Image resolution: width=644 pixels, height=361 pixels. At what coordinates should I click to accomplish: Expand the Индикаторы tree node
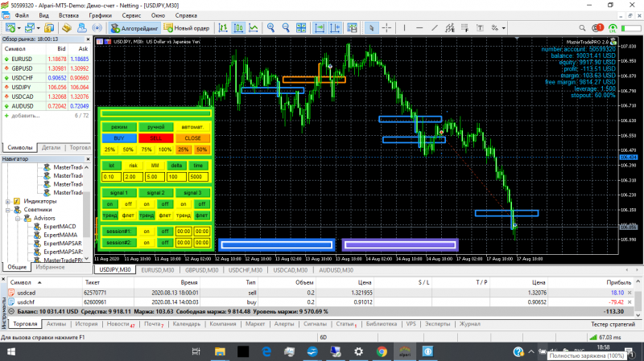pyautogui.click(x=8, y=201)
